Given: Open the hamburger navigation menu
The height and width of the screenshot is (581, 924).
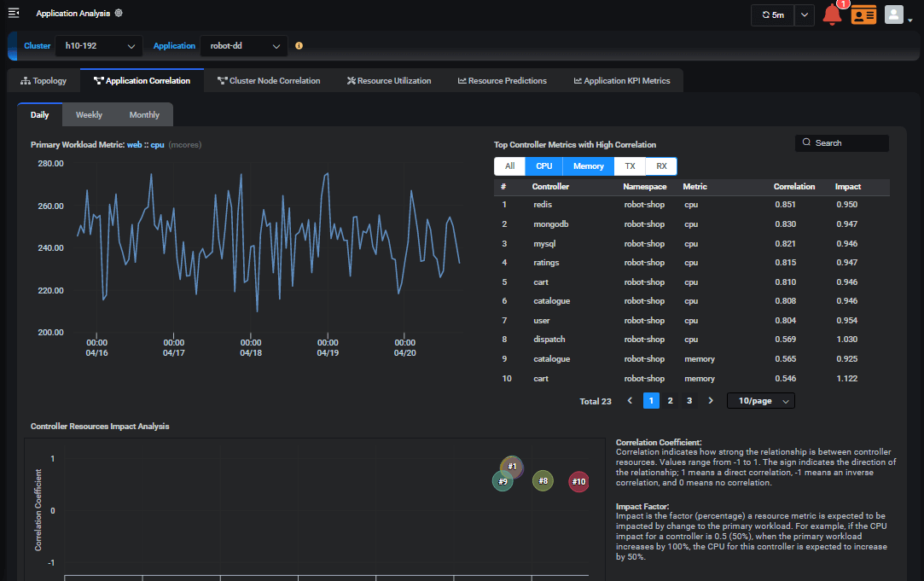Looking at the screenshot, I should [x=14, y=13].
